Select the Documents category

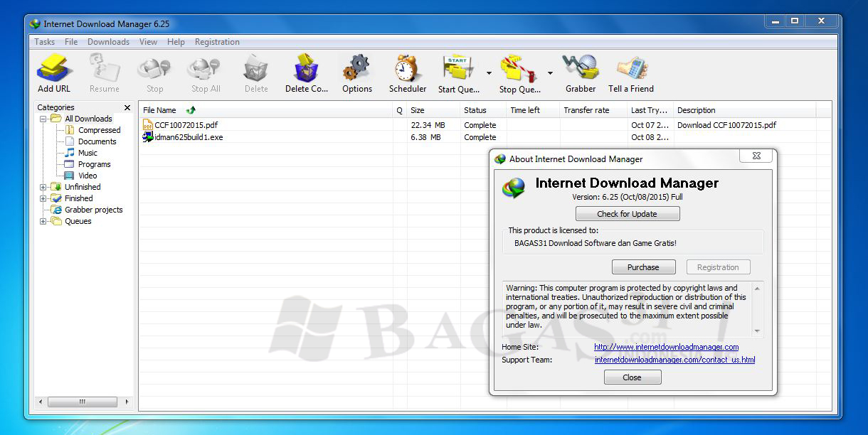coord(97,141)
